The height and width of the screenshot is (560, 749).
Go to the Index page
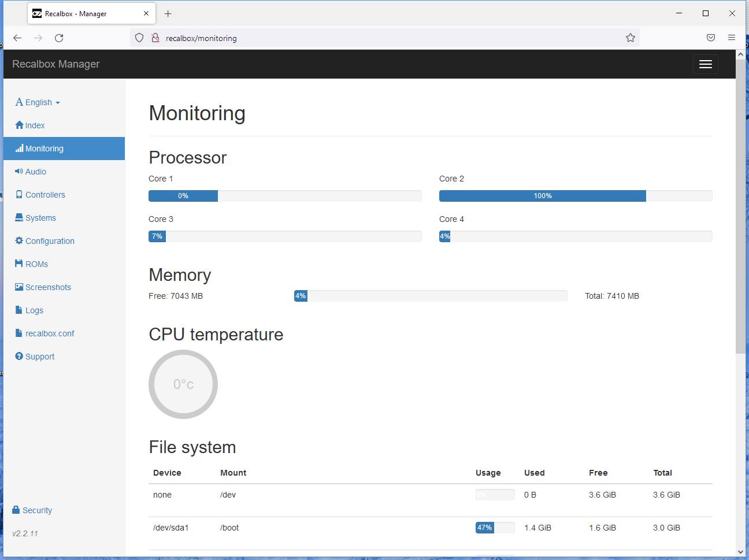click(64, 125)
